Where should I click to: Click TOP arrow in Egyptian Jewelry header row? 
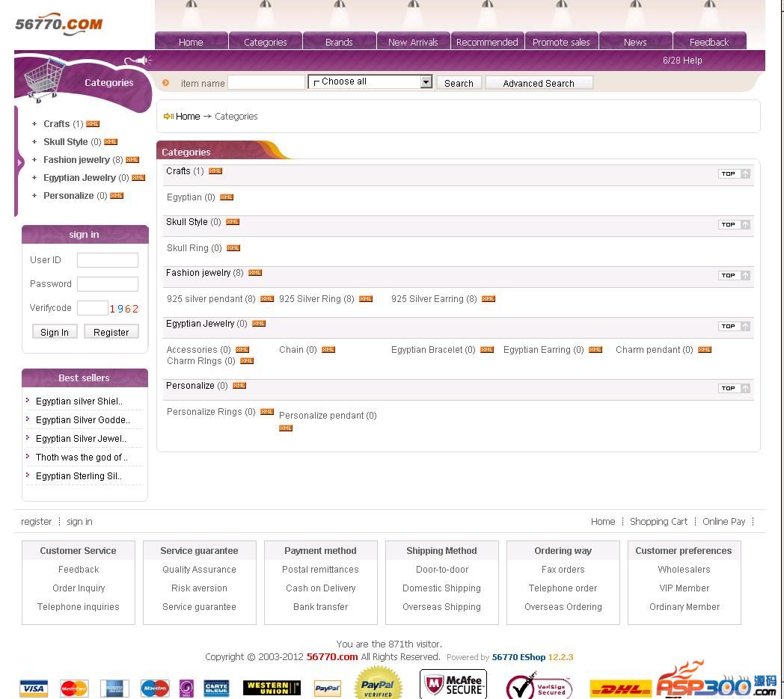pyautogui.click(x=734, y=326)
